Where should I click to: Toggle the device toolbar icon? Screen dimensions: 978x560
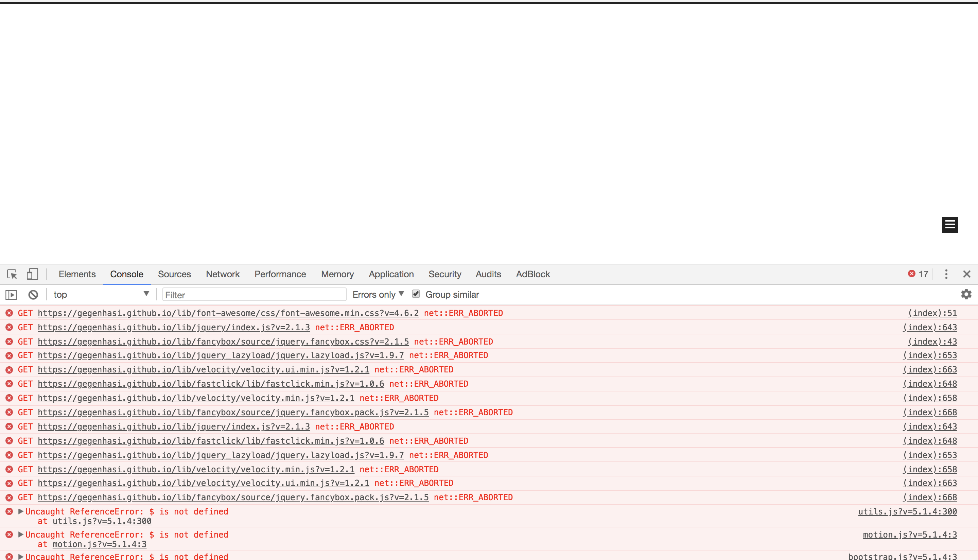pyautogui.click(x=32, y=274)
